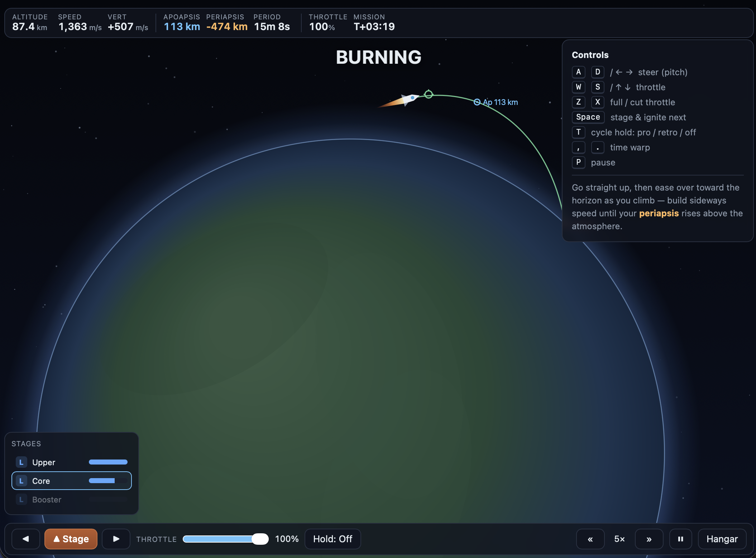756x558 pixels.
Task: Click the 5× time warp value
Action: [x=619, y=539]
